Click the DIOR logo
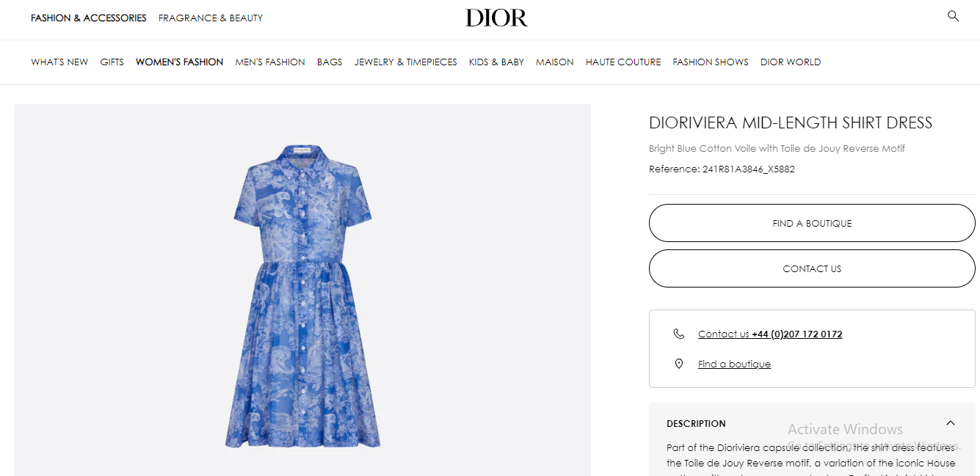The image size is (980, 476). (496, 18)
